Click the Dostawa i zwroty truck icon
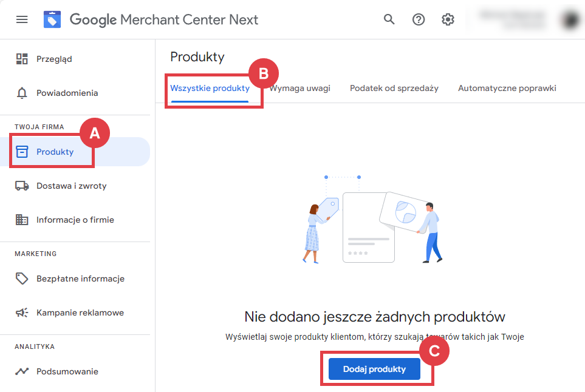The image size is (585, 392). tap(23, 186)
